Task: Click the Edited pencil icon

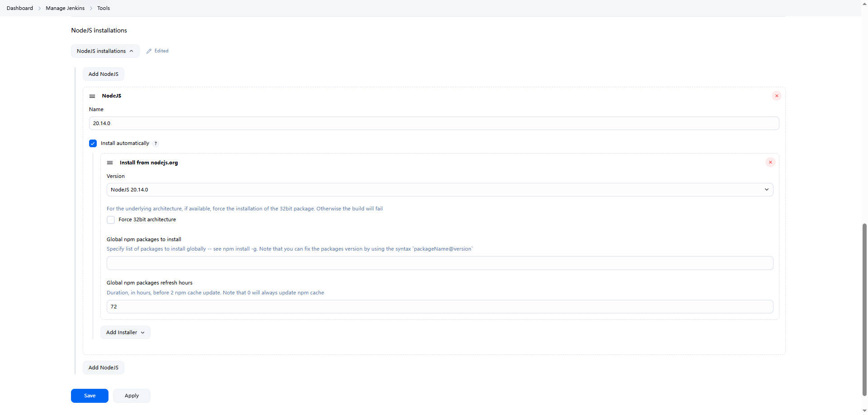Action: [149, 51]
